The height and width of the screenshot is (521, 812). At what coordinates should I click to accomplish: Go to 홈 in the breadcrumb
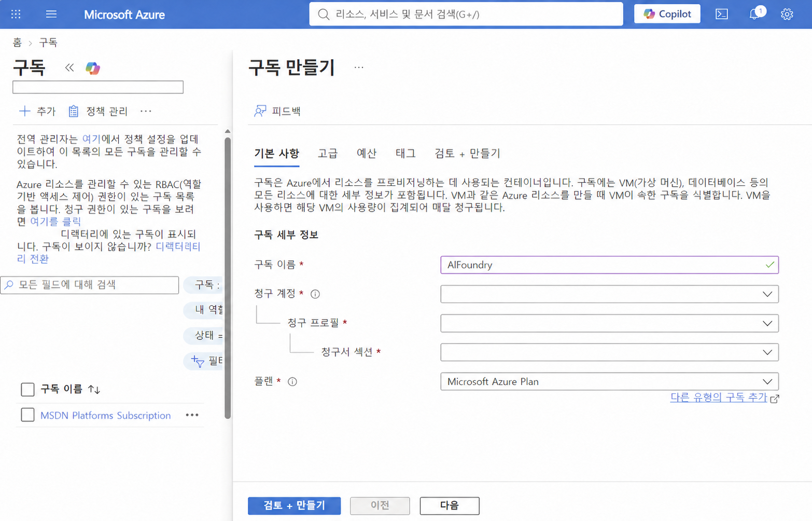[x=17, y=42]
